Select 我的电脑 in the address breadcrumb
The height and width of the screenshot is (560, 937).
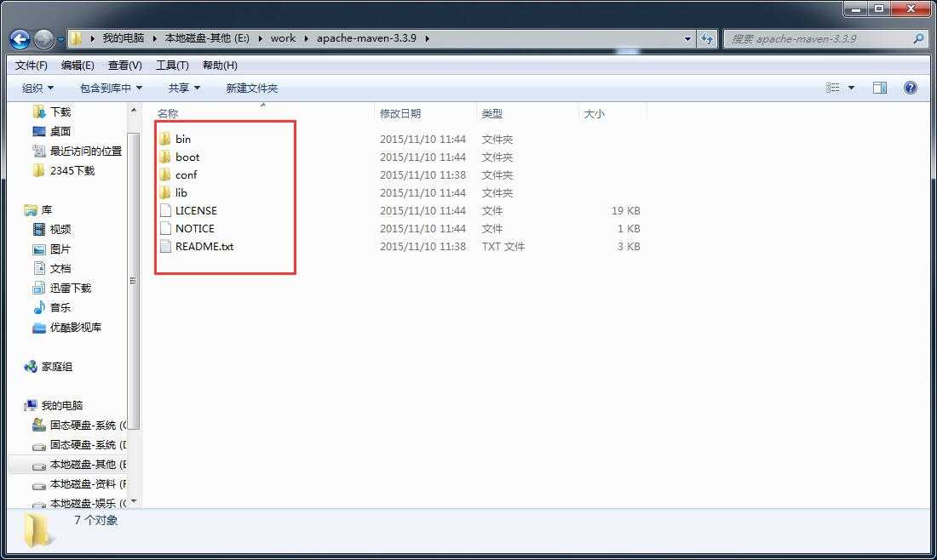[x=124, y=38]
